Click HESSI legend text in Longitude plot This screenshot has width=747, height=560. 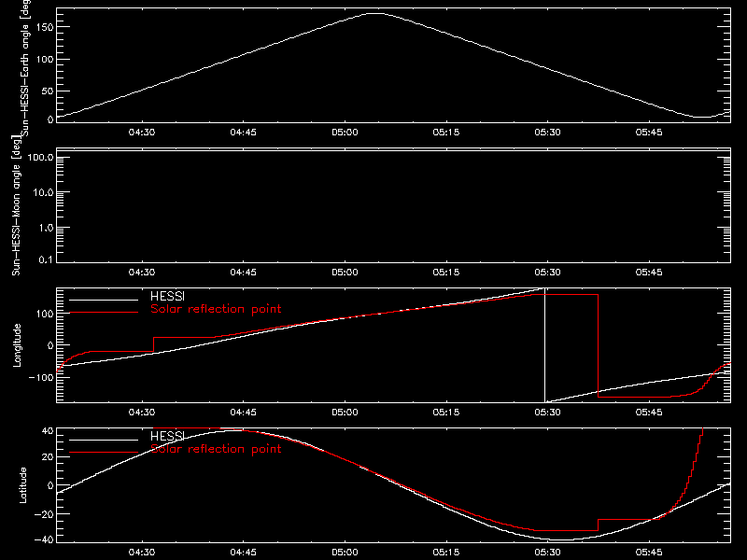point(167,296)
